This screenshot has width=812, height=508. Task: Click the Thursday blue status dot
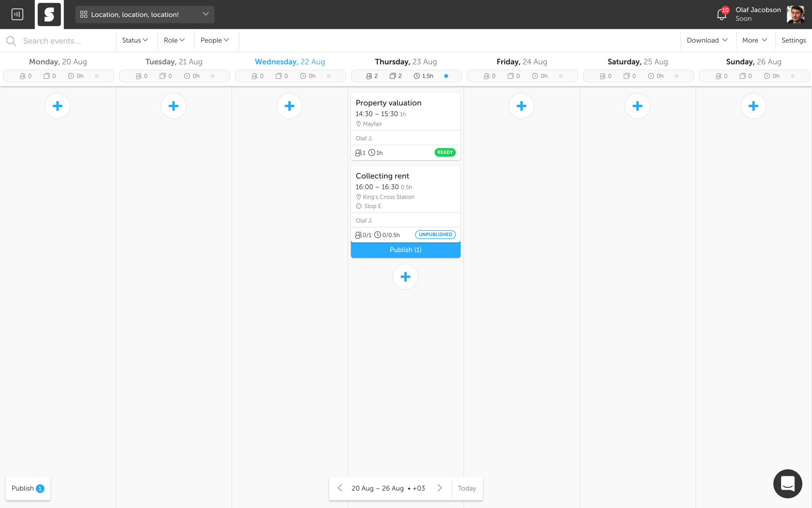tap(446, 76)
